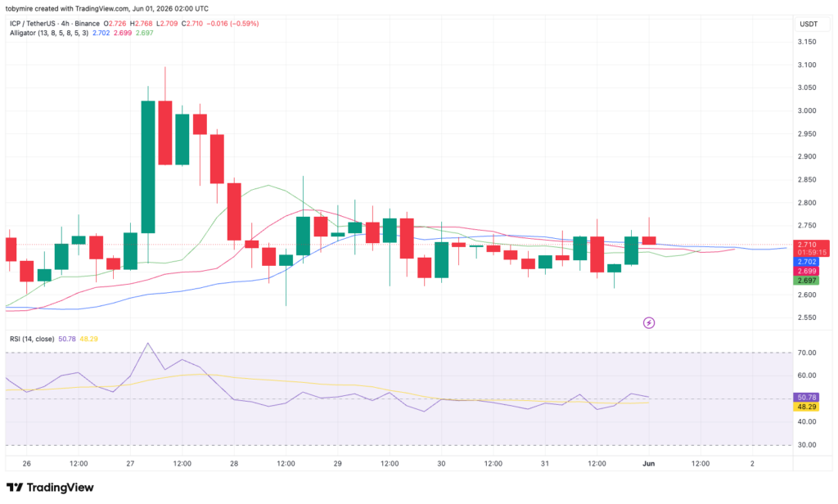The width and height of the screenshot is (838, 504).
Task: Click the 2.750 price axis label
Action: (806, 226)
